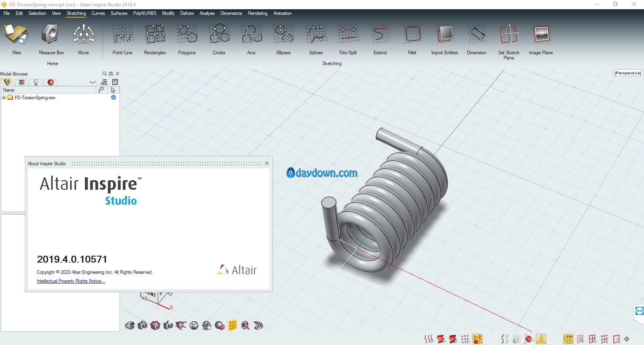Activate the Dimension tool
This screenshot has width=644, height=345.
(477, 39)
